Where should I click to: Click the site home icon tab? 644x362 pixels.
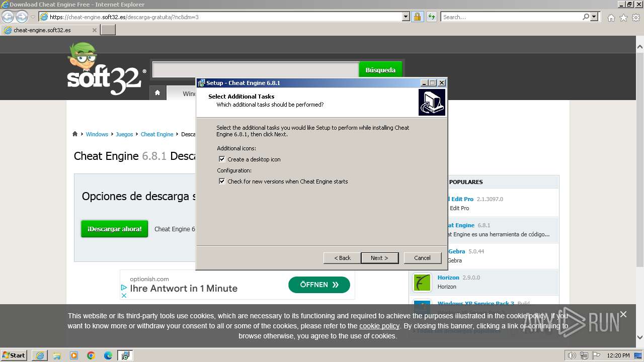(x=157, y=93)
